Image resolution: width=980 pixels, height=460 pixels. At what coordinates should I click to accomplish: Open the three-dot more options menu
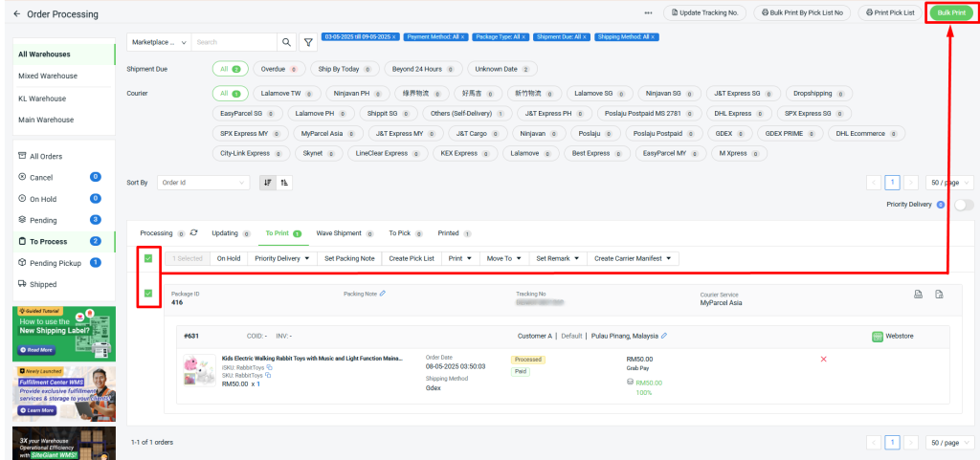[649, 12]
